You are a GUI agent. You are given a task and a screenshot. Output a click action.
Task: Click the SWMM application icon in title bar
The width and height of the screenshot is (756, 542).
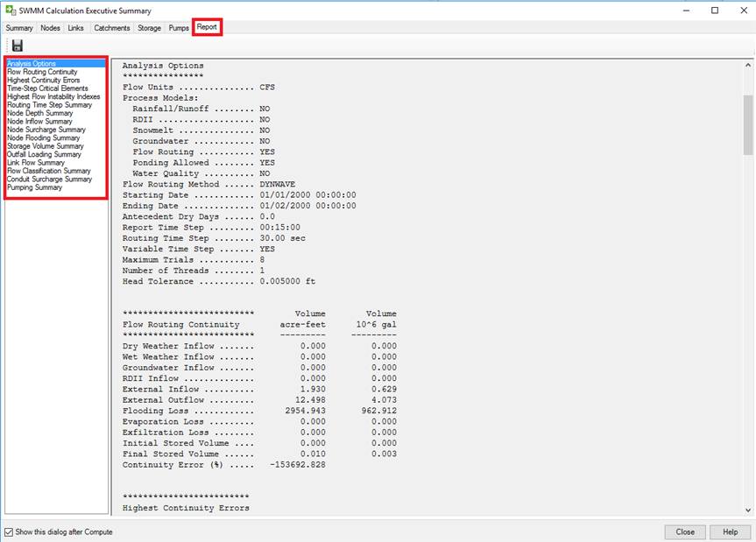click(x=10, y=10)
